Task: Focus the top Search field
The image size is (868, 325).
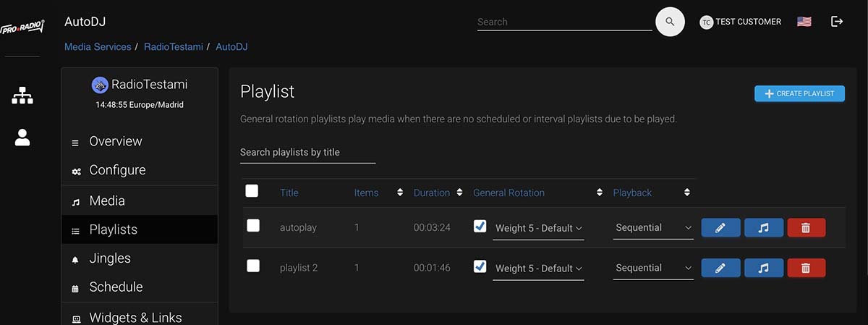Action: click(565, 22)
